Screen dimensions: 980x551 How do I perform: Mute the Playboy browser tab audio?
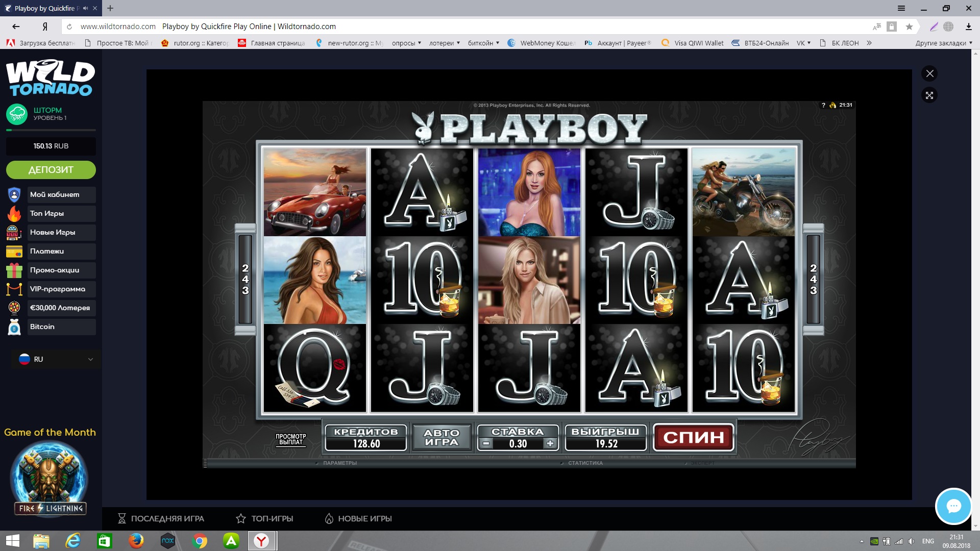[85, 8]
